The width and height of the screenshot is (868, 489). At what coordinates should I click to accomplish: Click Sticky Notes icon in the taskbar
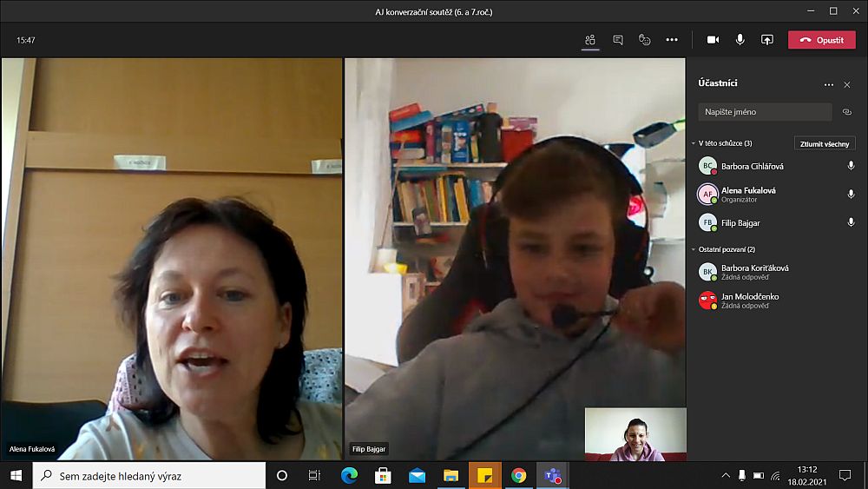(484, 475)
